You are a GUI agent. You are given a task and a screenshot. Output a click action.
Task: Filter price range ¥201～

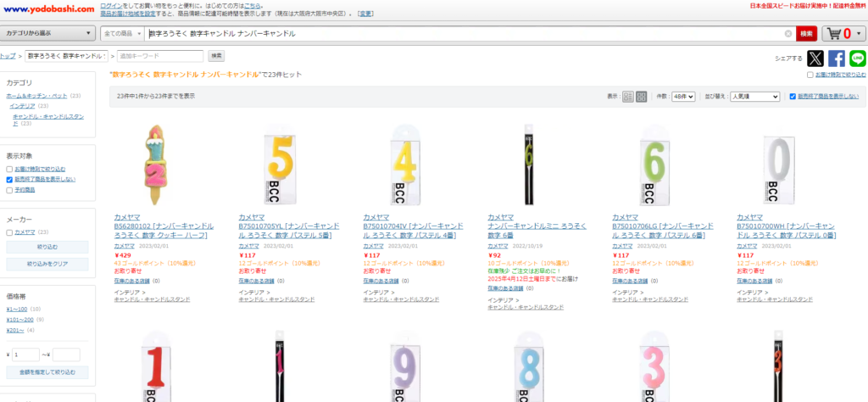point(15,330)
